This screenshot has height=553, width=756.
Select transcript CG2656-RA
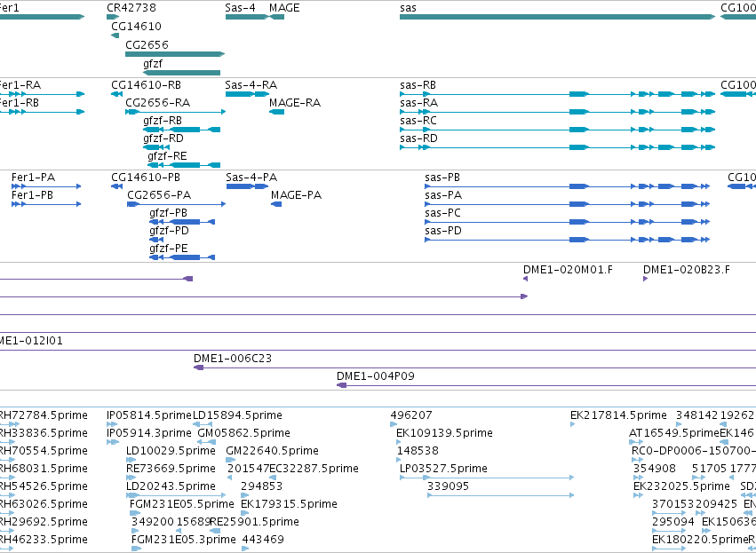coord(175,112)
